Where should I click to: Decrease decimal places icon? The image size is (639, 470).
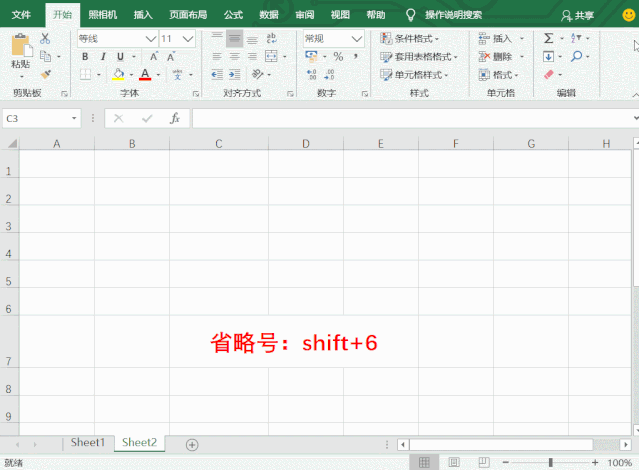pyautogui.click(x=329, y=75)
